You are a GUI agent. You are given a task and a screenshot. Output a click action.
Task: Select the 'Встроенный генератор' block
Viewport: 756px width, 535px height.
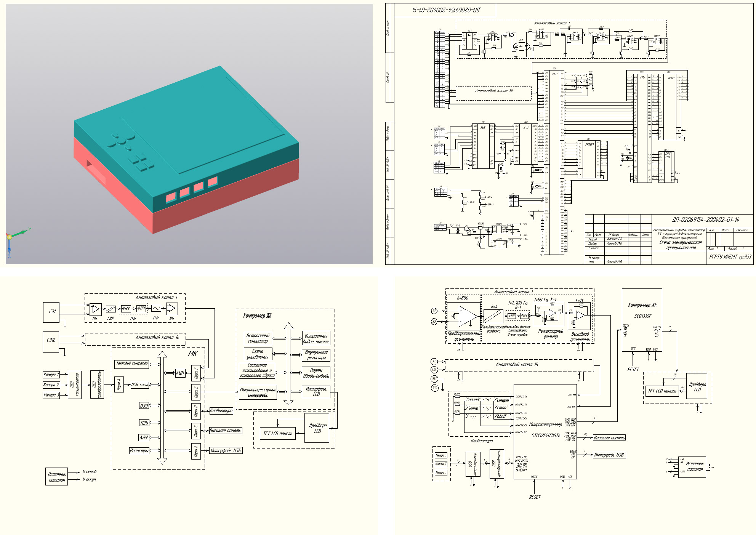point(258,338)
